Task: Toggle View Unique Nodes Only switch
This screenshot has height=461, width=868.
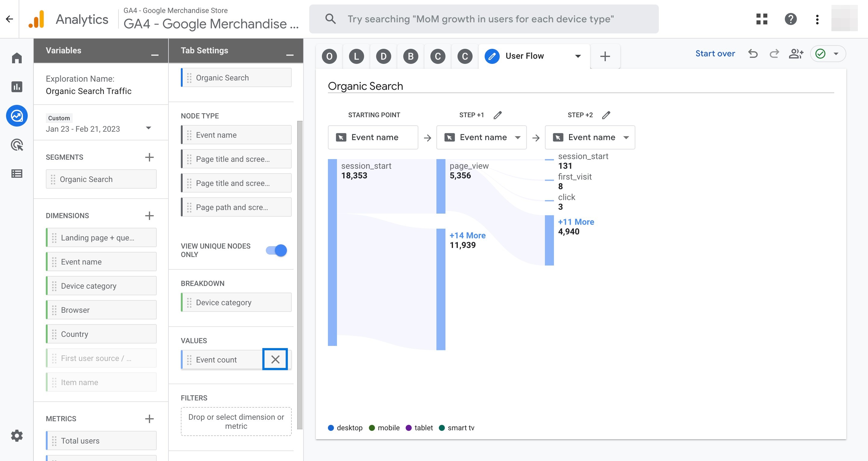Action: click(x=276, y=250)
